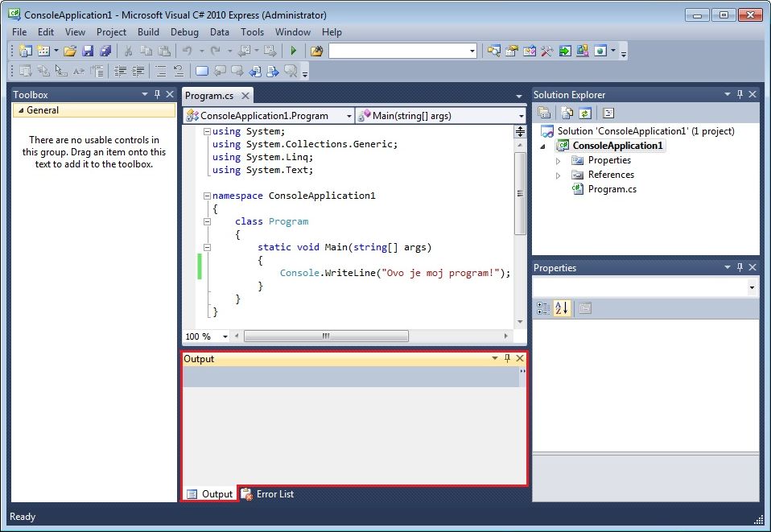Toggle auto-hide pin on Properties panel
The width and height of the screenshot is (771, 532).
point(740,267)
